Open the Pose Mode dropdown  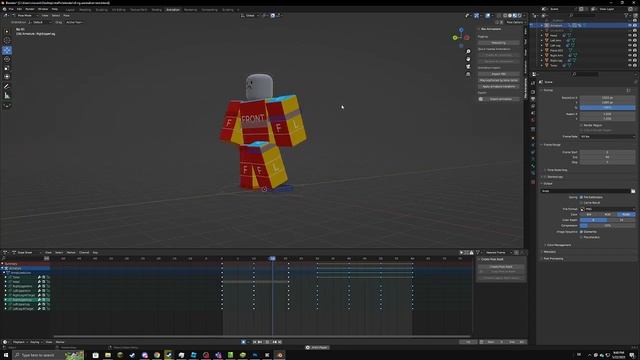[23, 16]
